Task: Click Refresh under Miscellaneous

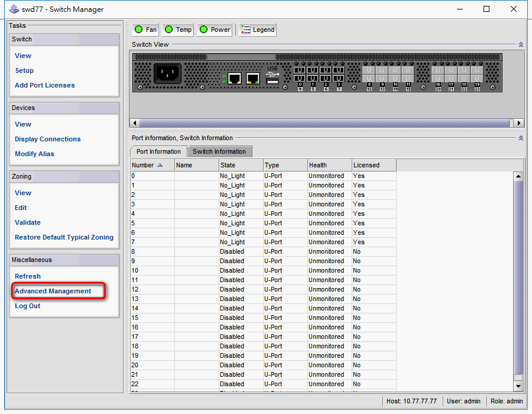Action: coord(28,276)
